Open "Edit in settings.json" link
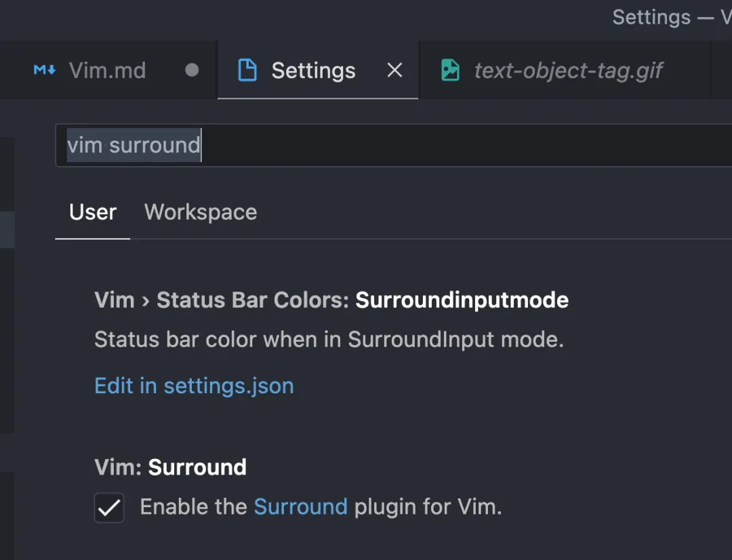 [x=194, y=386]
